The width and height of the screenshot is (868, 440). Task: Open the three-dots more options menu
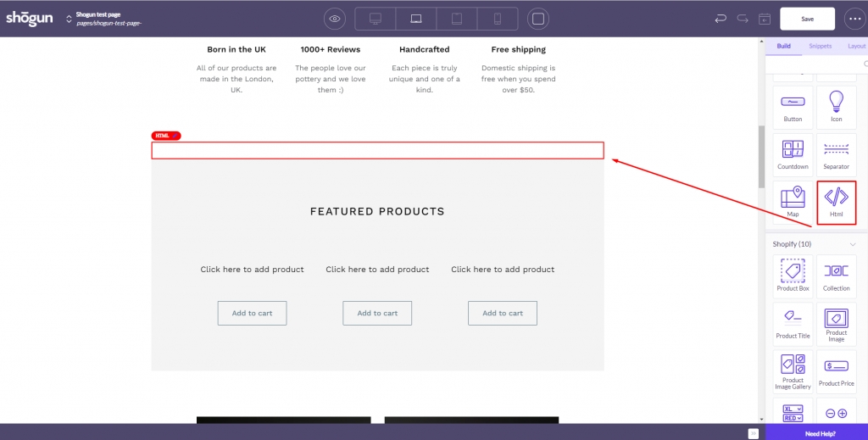pos(854,19)
